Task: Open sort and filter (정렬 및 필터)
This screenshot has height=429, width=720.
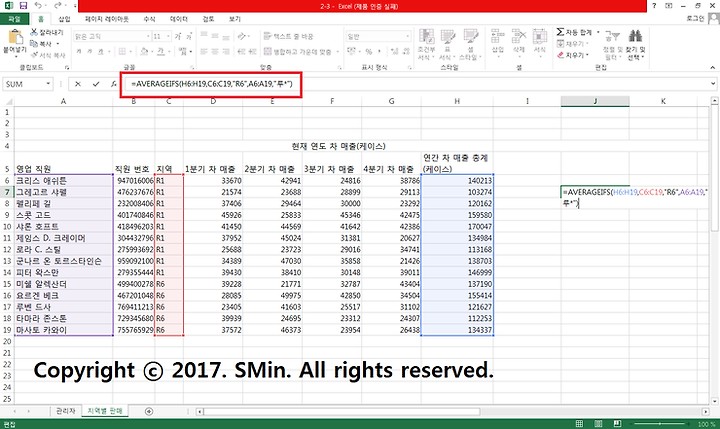Action: tap(612, 45)
